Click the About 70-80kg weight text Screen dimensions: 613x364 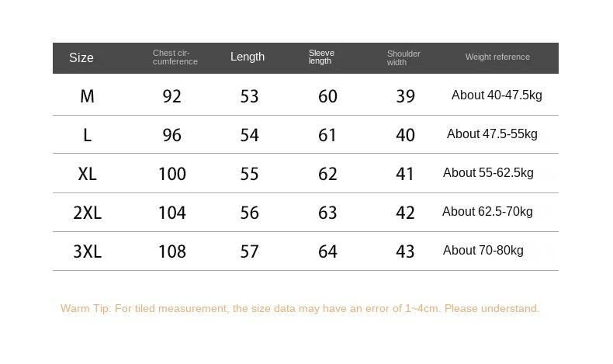483,251
